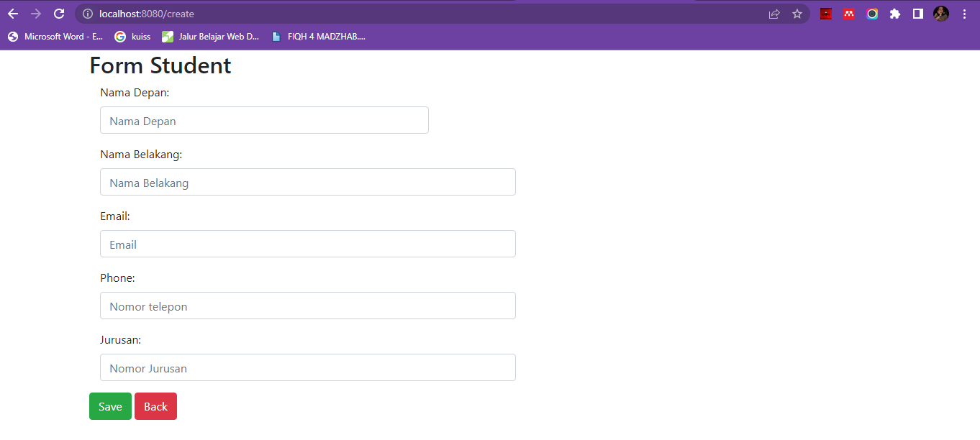Click the rainbow camera lens extension icon
The width and height of the screenshot is (980, 440).
coord(872,14)
